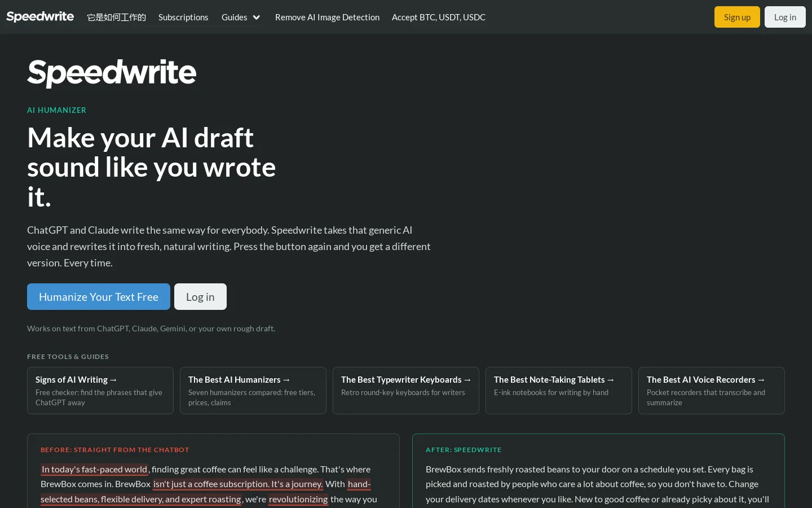Image resolution: width=812 pixels, height=508 pixels.
Task: Click the "AI HUMANIZER" label
Action: pyautogui.click(x=56, y=110)
